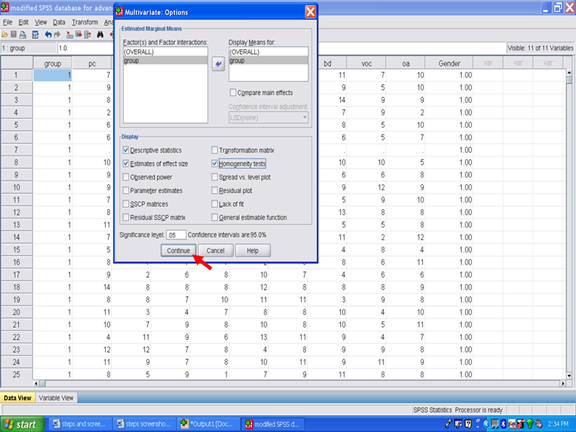
Task: Click the Significance level input field
Action: (176, 235)
